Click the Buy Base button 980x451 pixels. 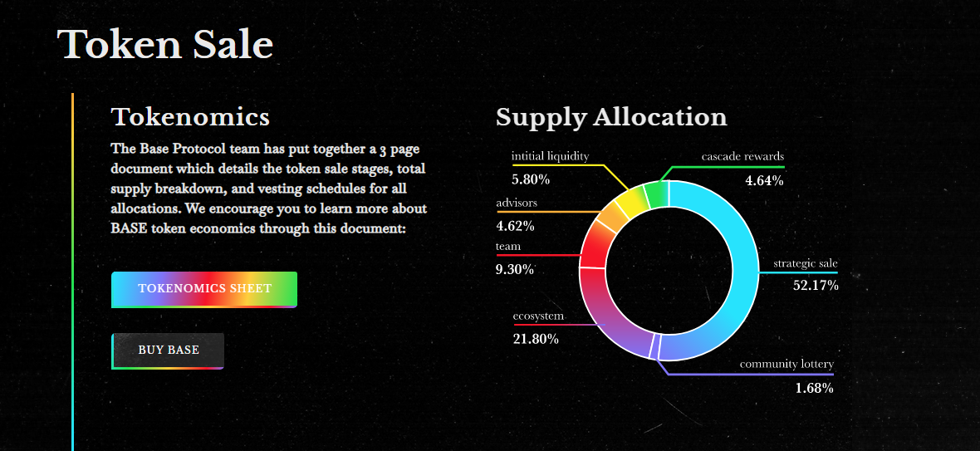[168, 351]
